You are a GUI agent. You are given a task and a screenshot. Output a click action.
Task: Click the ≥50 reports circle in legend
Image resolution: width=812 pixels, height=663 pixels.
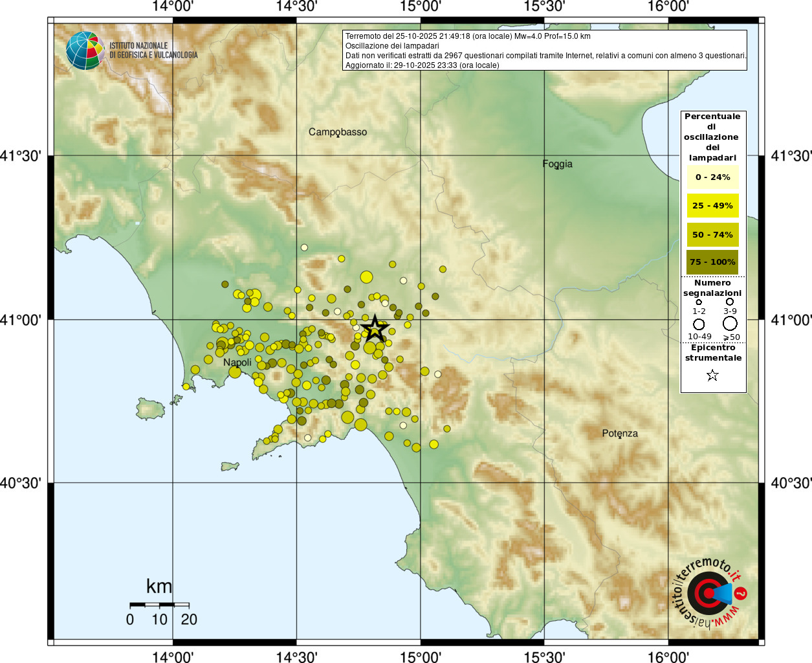tap(730, 324)
